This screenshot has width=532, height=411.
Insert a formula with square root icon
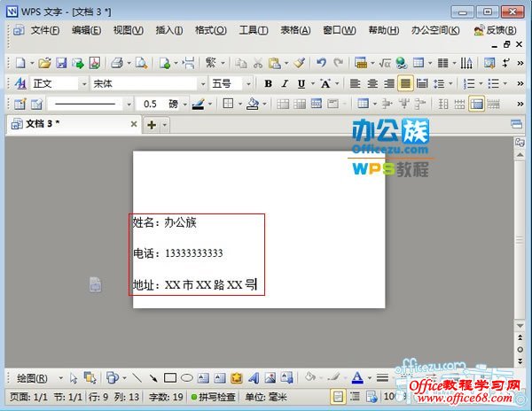[385, 63]
